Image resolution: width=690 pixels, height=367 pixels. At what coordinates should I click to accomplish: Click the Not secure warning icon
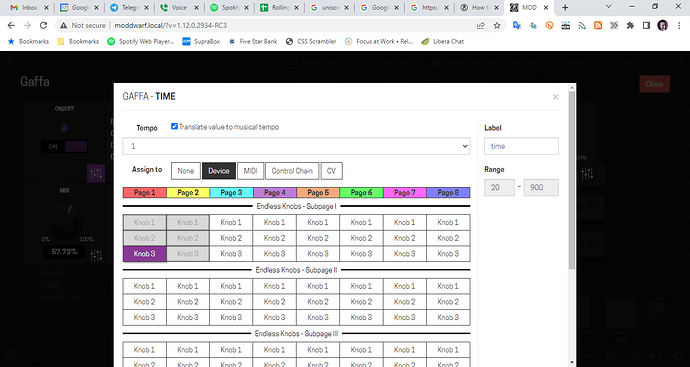click(x=64, y=26)
